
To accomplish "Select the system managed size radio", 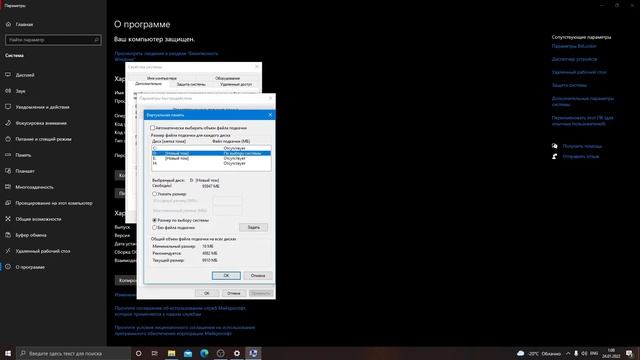I will [154, 220].
